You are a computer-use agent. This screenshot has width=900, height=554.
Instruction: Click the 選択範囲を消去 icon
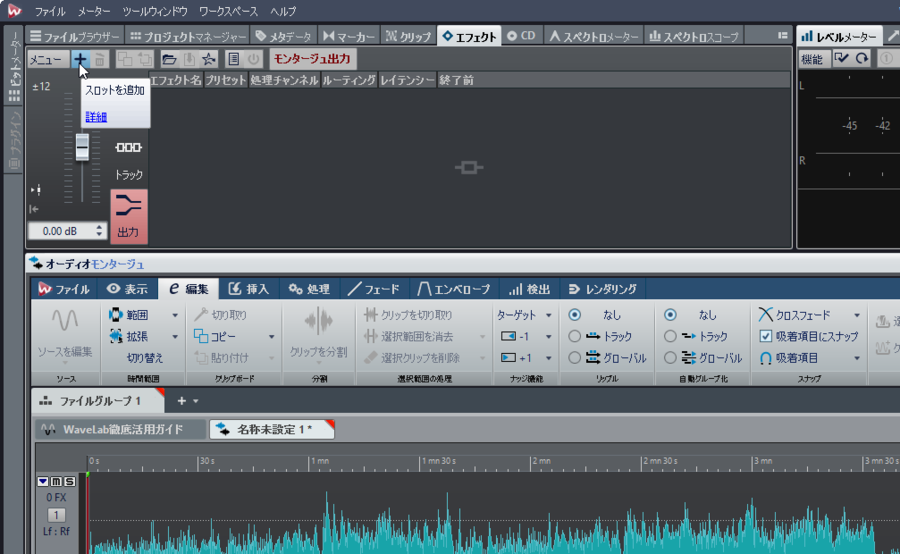coord(370,336)
